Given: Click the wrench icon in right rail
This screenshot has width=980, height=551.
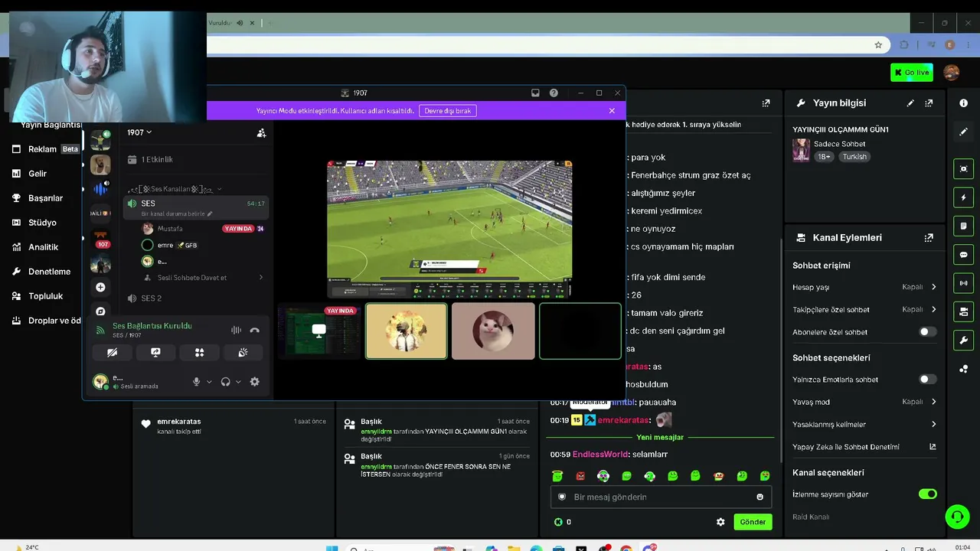Looking at the screenshot, I should tap(963, 341).
